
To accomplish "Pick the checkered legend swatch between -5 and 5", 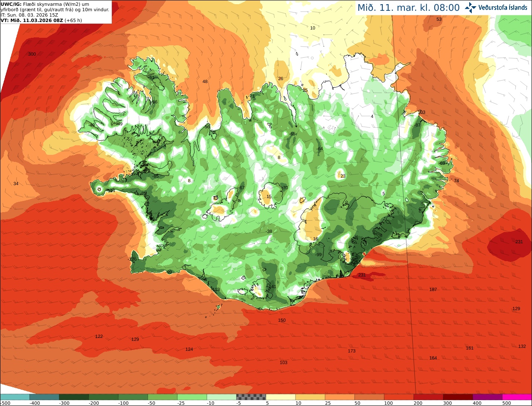I will coord(251,397).
